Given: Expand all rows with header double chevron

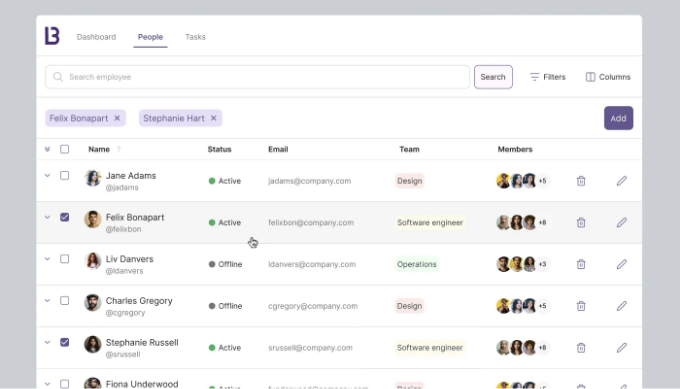Looking at the screenshot, I should pyautogui.click(x=47, y=149).
